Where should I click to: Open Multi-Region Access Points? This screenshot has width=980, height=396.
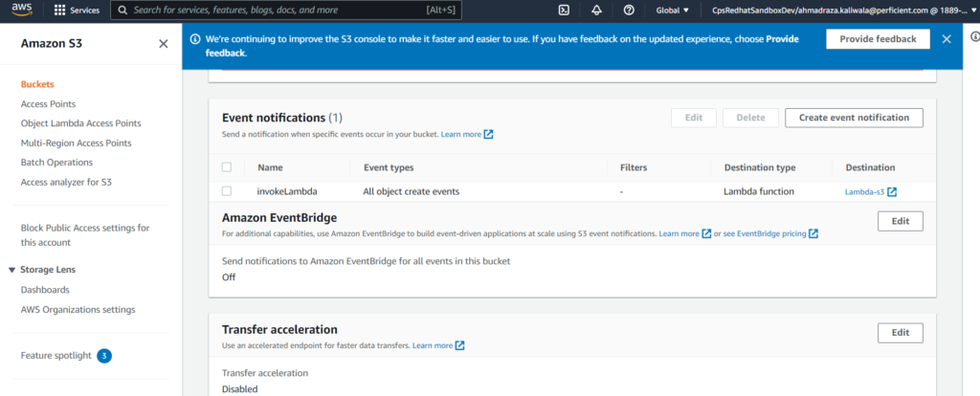coord(77,143)
